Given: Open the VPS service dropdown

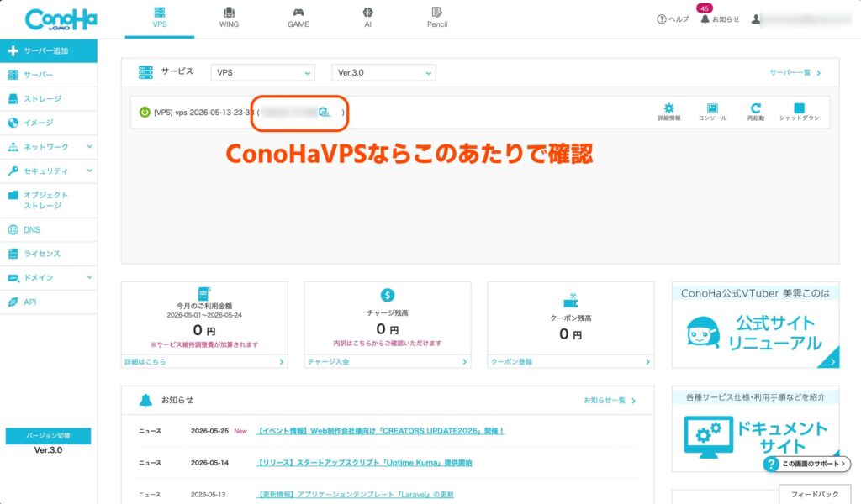Looking at the screenshot, I should [x=262, y=72].
